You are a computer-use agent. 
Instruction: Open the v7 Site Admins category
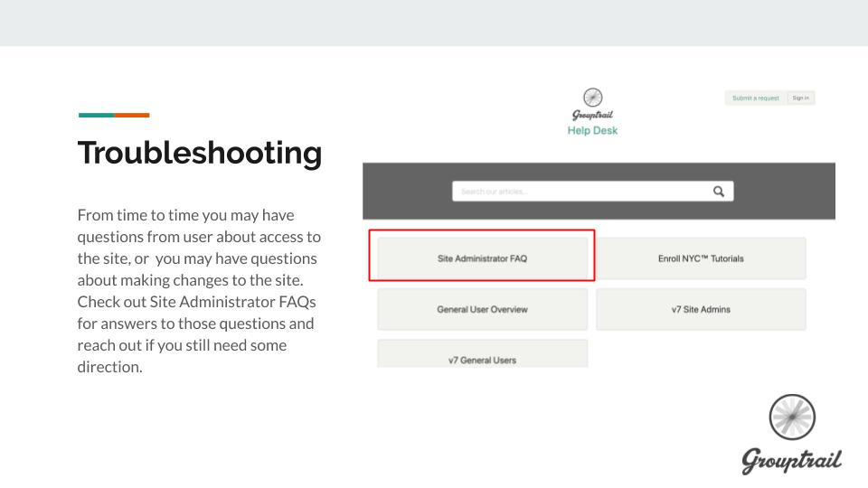[x=701, y=309]
